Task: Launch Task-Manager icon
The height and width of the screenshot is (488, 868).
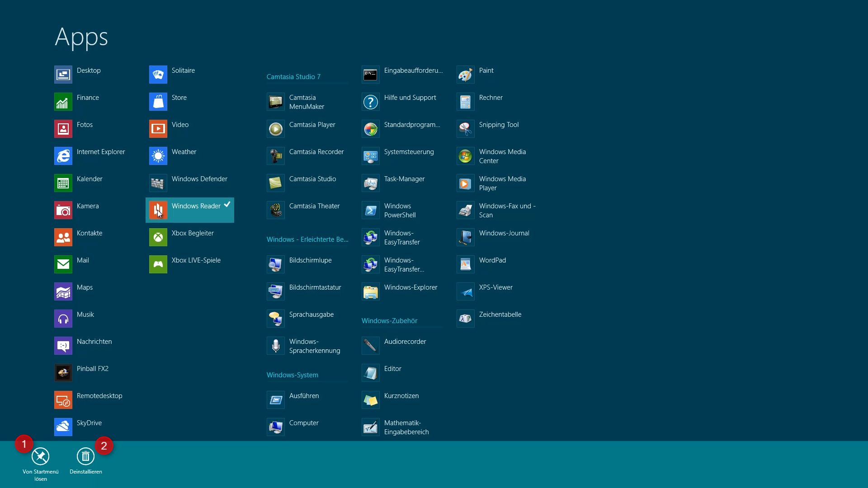Action: pyautogui.click(x=371, y=183)
